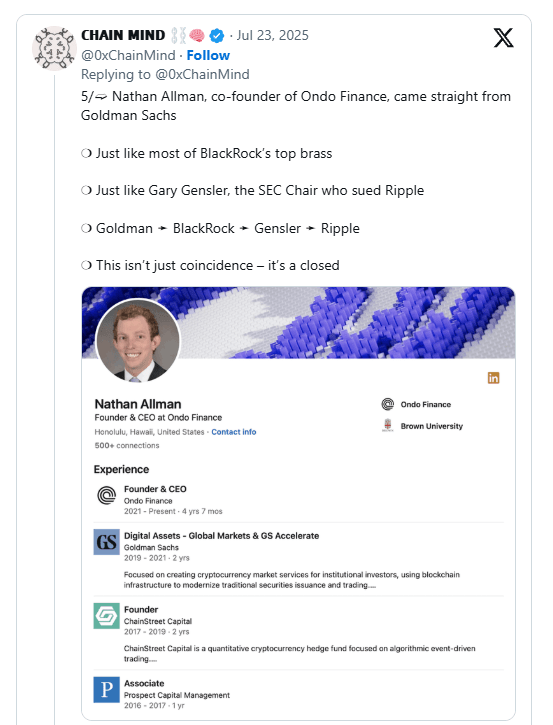Click the Brown University crest icon
This screenshot has height=725, width=553.
coord(387,425)
